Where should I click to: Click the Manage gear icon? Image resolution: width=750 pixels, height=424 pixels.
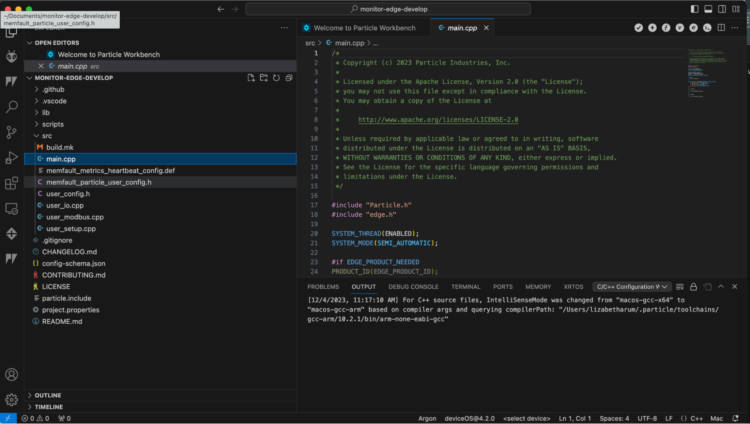coord(11,399)
